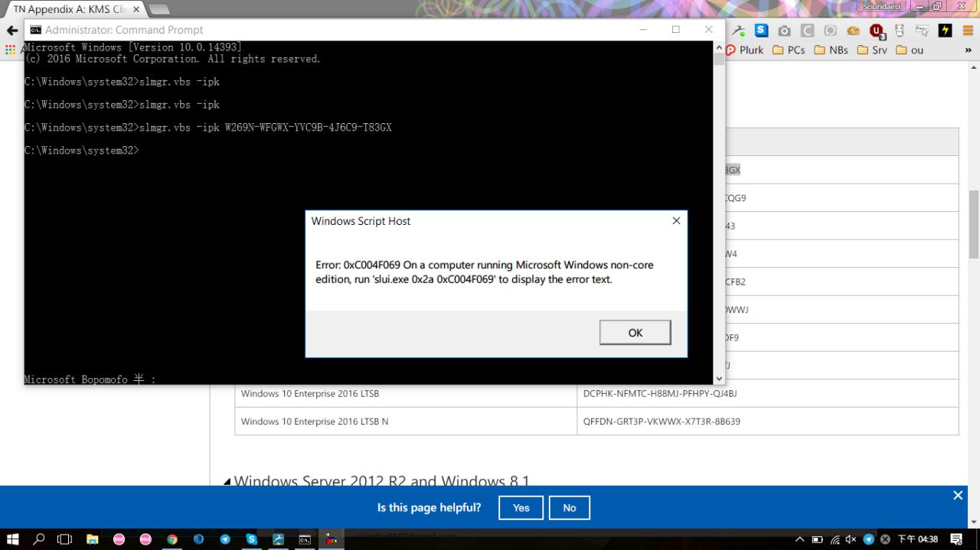
Task: Click the slmgr.vbs -ipk W269N command line
Action: point(208,128)
